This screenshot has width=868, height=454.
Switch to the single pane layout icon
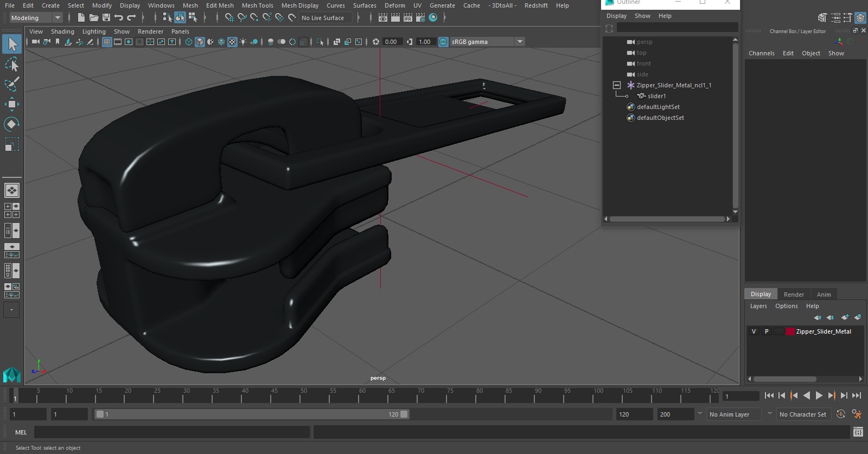pyautogui.click(x=12, y=190)
